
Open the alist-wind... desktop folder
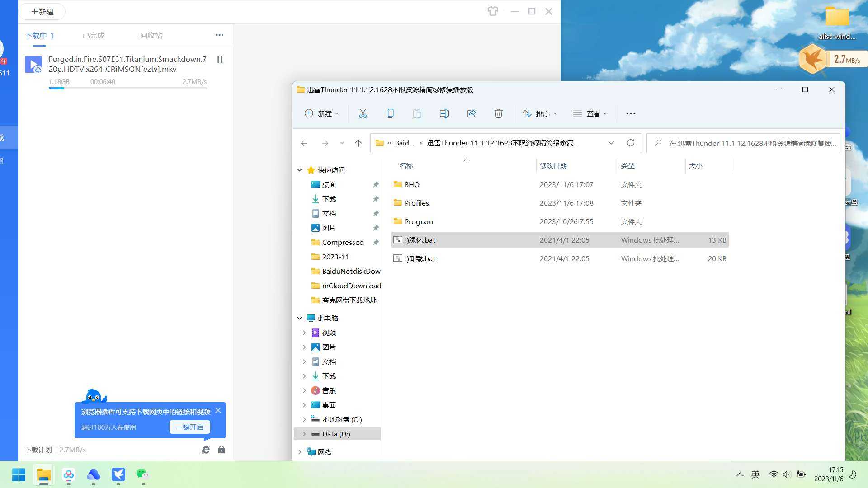tap(837, 23)
